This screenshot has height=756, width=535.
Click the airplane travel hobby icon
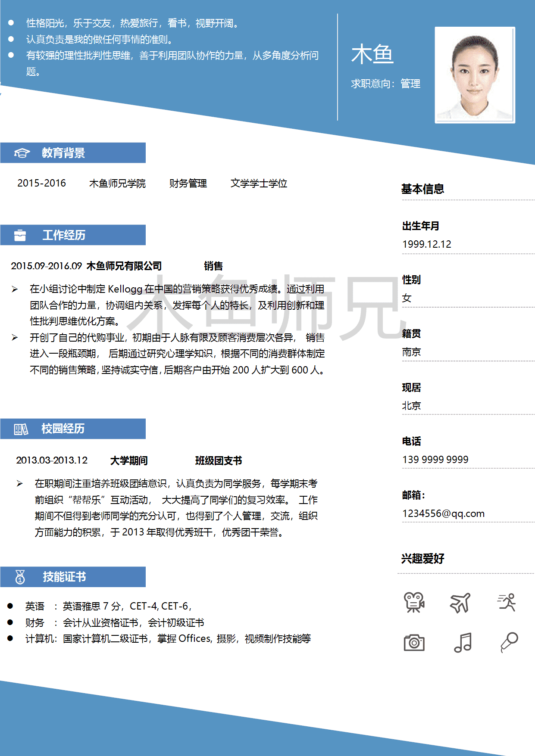click(460, 602)
